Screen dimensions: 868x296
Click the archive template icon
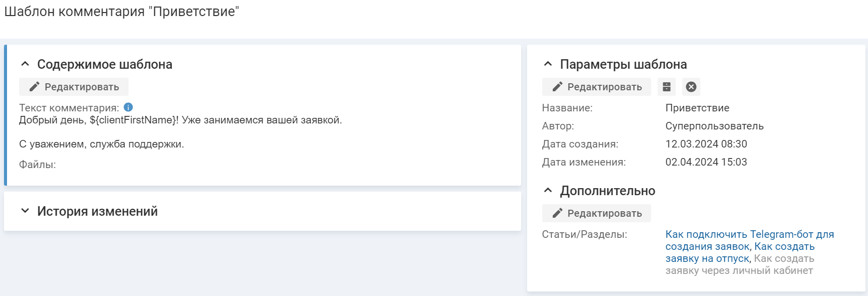(667, 87)
